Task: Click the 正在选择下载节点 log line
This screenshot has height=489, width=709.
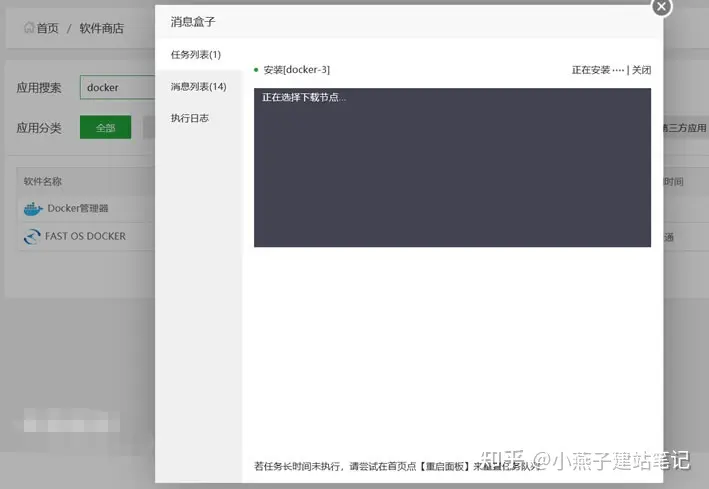Action: [304, 97]
